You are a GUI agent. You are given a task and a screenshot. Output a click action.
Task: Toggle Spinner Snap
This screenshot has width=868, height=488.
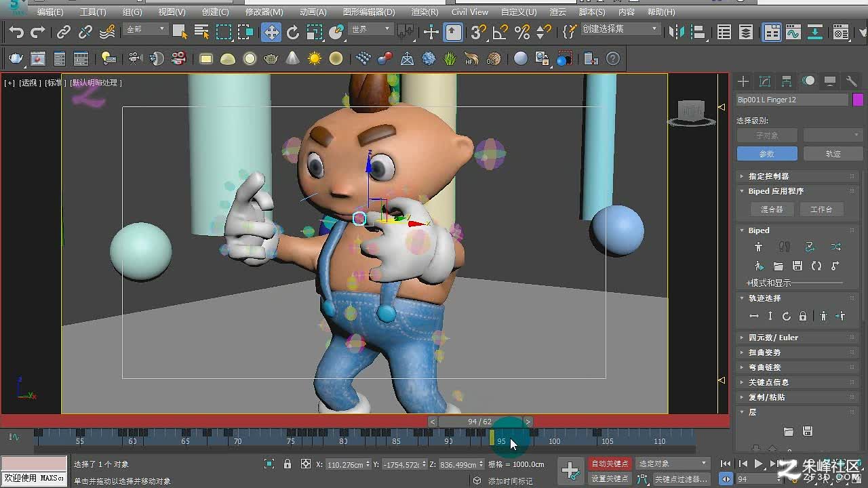[544, 32]
